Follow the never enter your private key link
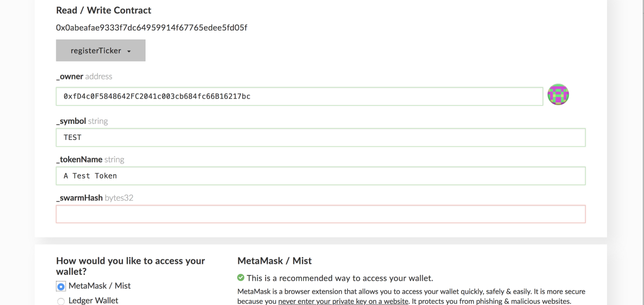The width and height of the screenshot is (644, 305). pyautogui.click(x=343, y=301)
